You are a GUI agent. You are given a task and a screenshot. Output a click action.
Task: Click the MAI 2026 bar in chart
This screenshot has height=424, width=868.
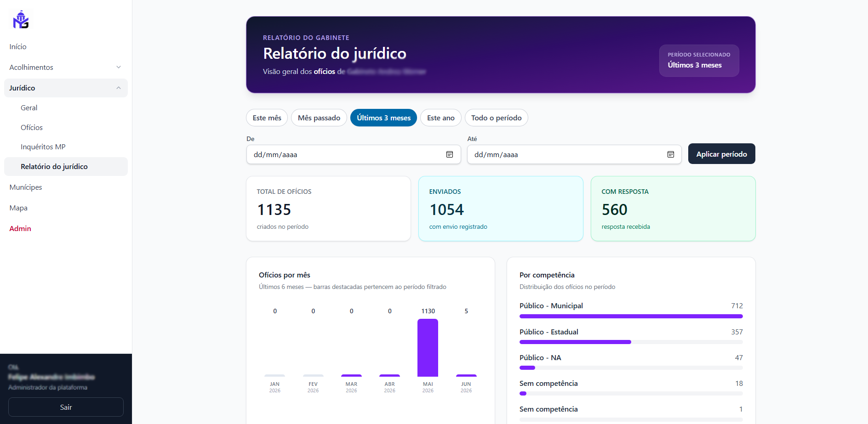click(428, 348)
